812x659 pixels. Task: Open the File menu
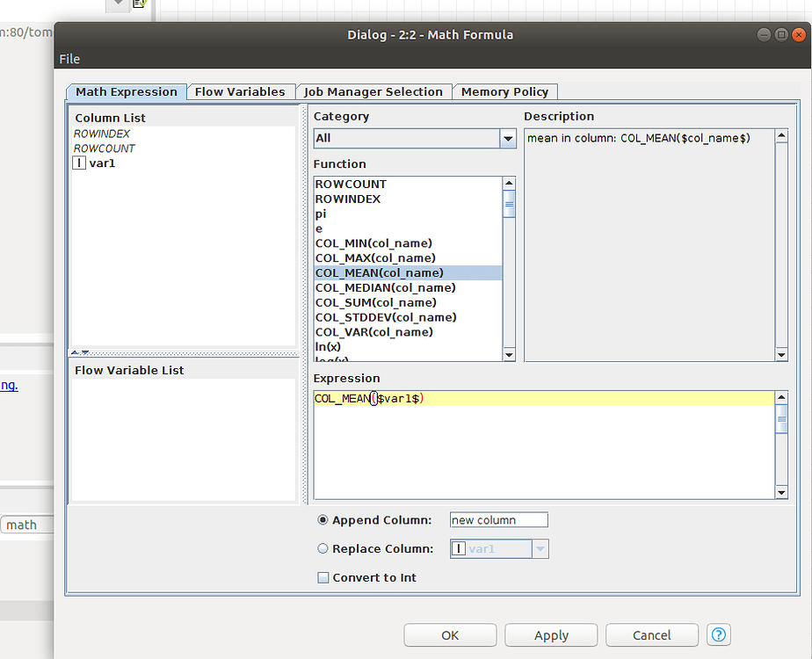pyautogui.click(x=69, y=59)
